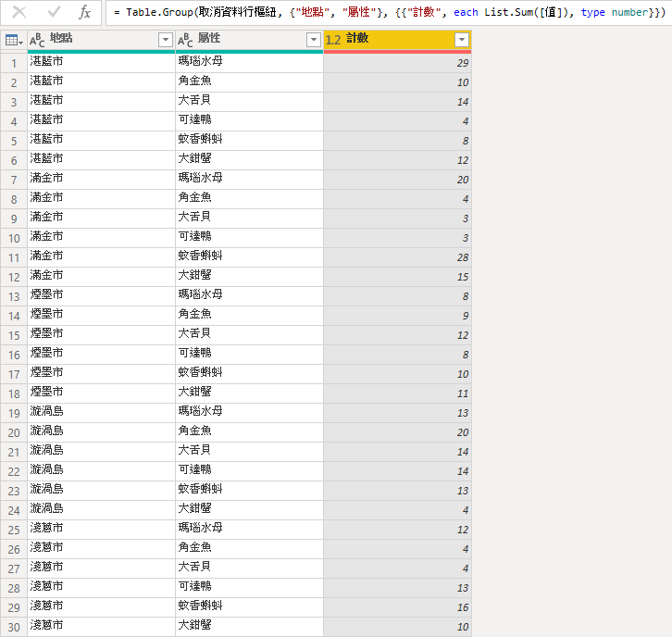
Task: Click the 1.2 data type icon for 計數
Action: pos(334,41)
